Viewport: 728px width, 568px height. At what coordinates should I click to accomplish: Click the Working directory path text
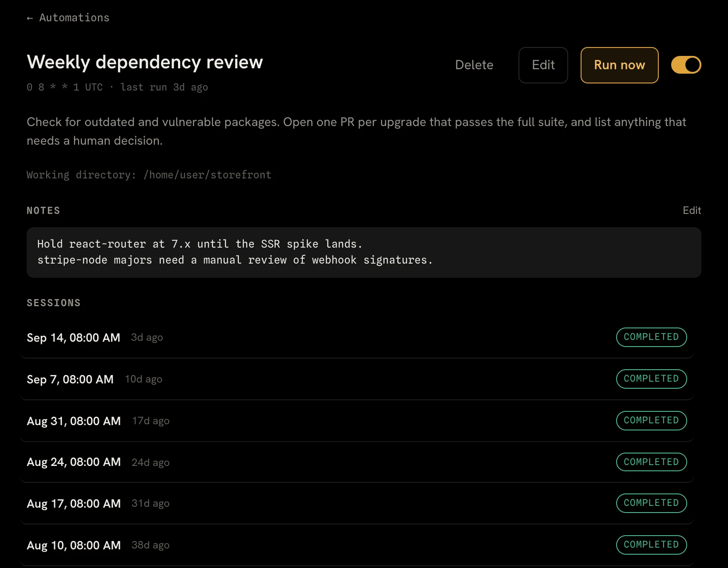pyautogui.click(x=149, y=175)
